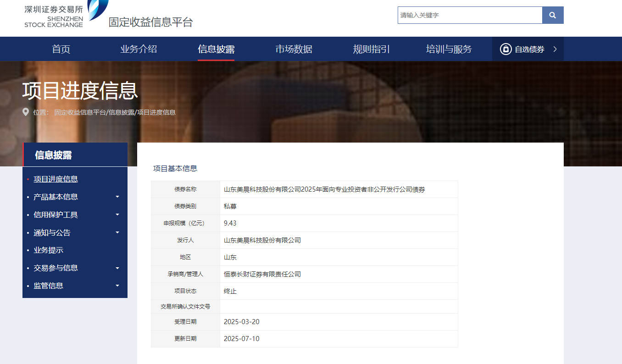Open the 培训与服务 navigation tab

tap(449, 49)
